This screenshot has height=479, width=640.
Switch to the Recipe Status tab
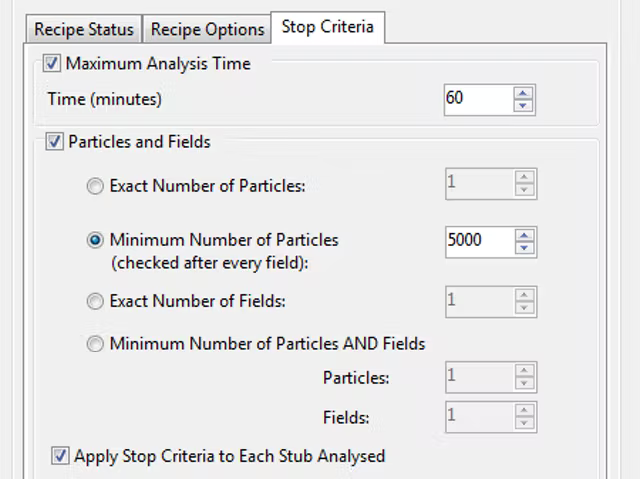pyautogui.click(x=84, y=29)
